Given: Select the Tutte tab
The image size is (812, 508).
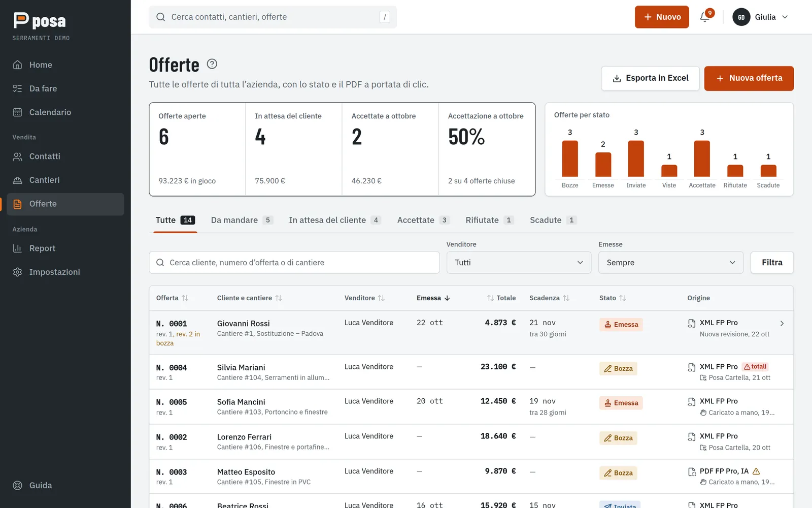Looking at the screenshot, I should (175, 220).
